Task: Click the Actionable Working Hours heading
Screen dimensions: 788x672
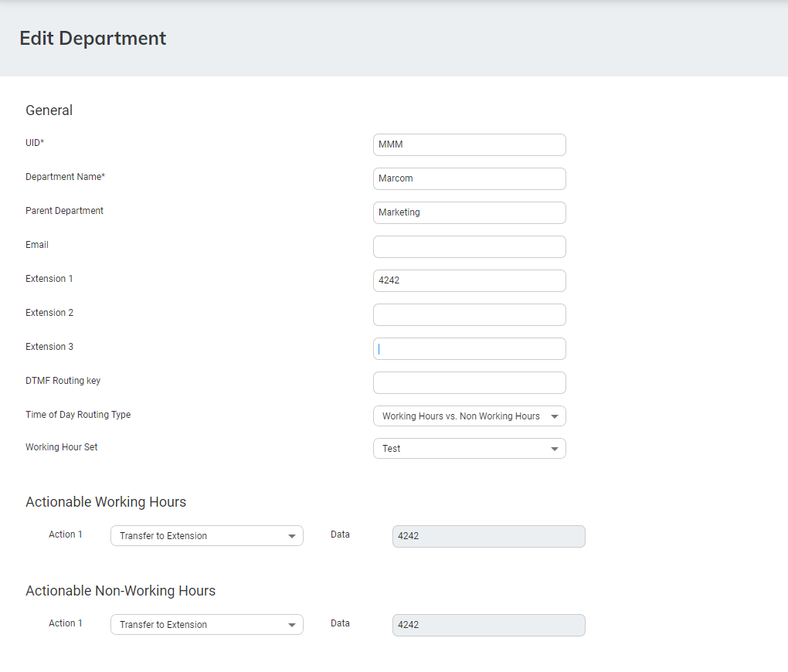Action: [106, 502]
